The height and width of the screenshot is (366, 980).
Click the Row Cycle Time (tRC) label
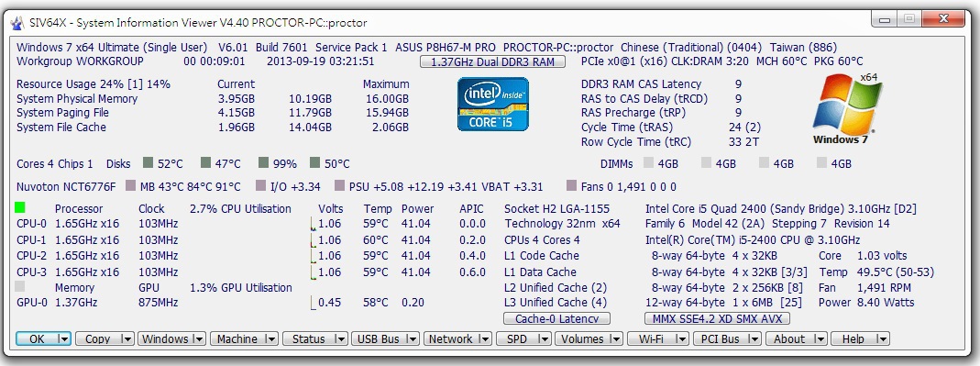(636, 142)
